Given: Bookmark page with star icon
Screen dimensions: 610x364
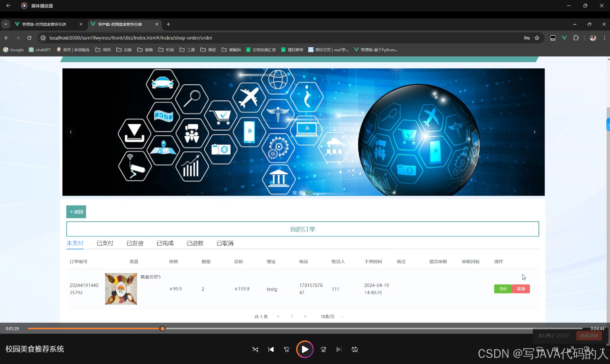Looking at the screenshot, I should 537,38.
